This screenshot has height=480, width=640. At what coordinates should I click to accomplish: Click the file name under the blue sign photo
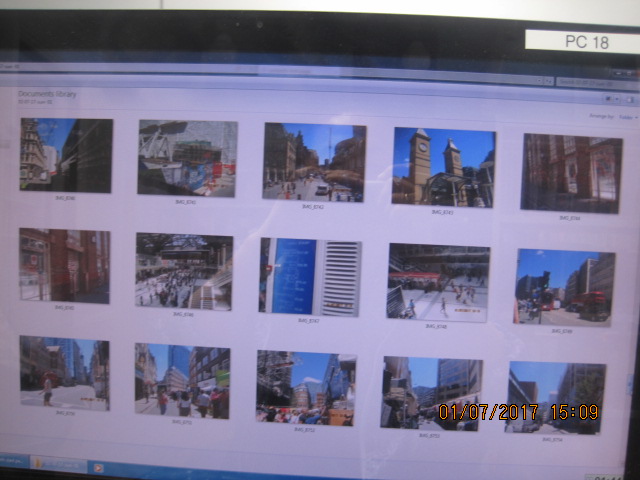tap(308, 321)
